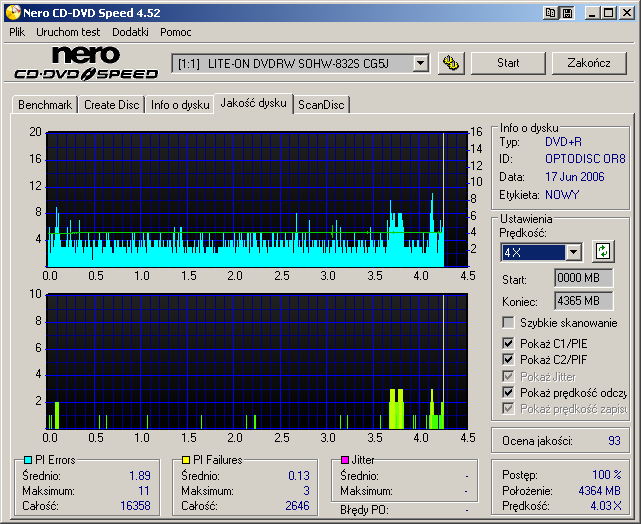Switch to the Create Disc tab
The width and height of the screenshot is (641, 524).
(x=112, y=105)
